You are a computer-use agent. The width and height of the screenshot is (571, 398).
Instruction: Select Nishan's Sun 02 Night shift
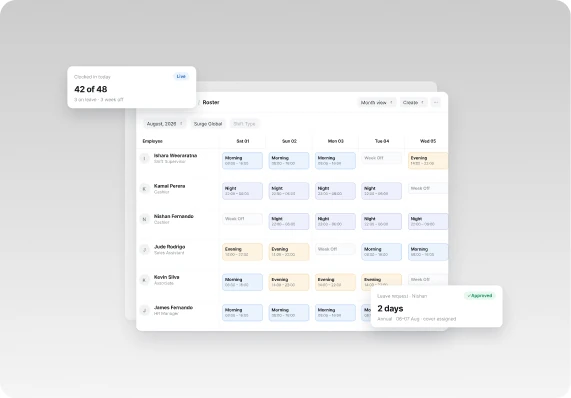pyautogui.click(x=289, y=221)
